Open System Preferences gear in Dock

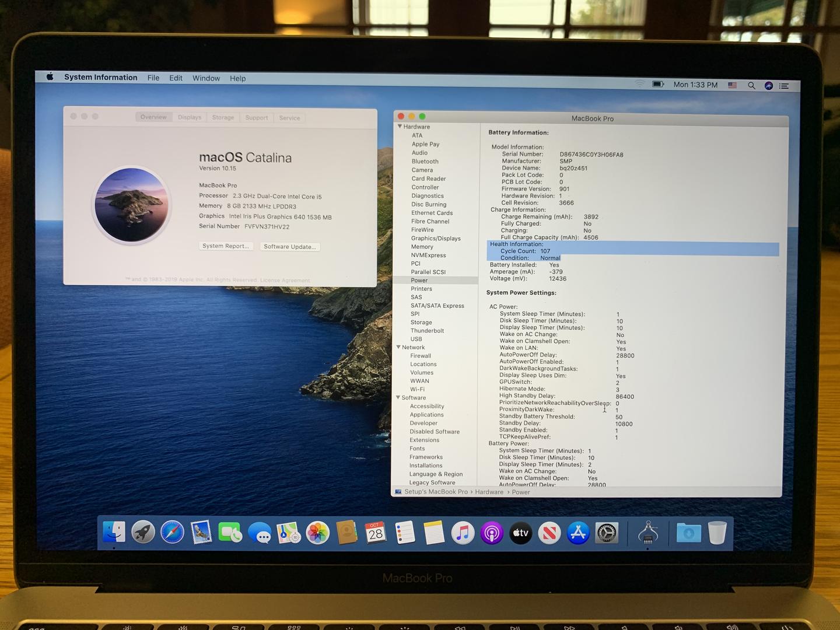pyautogui.click(x=607, y=533)
